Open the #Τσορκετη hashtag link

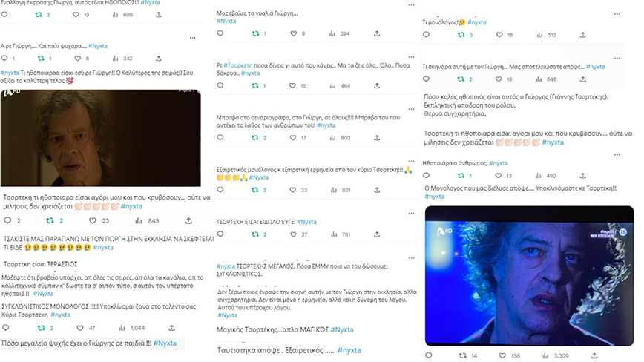pos(238,65)
